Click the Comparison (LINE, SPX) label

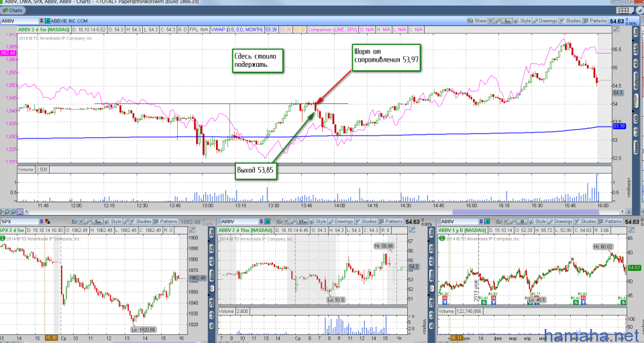pos(332,29)
